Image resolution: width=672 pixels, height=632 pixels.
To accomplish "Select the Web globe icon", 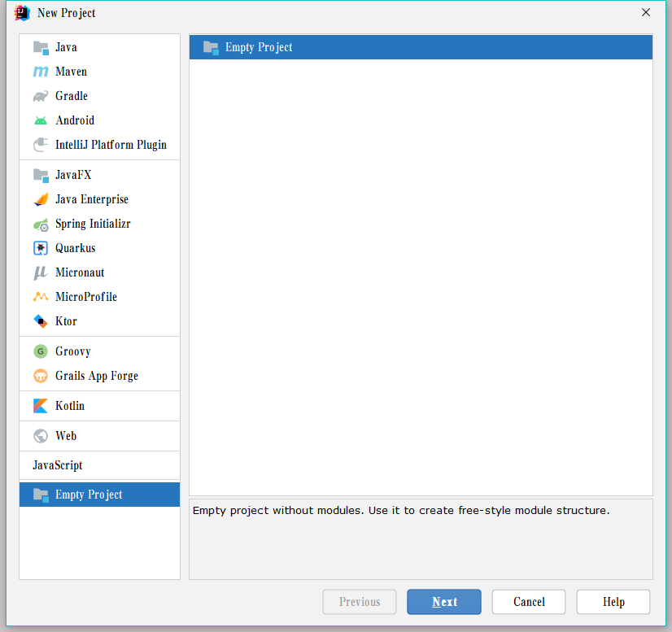I will click(x=41, y=436).
